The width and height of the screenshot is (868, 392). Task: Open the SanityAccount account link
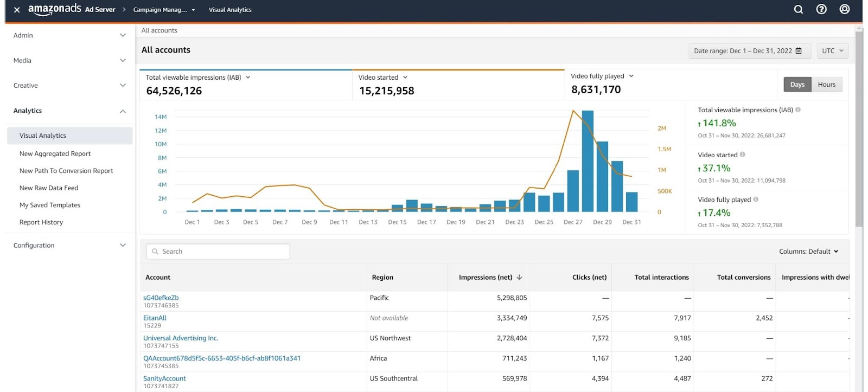tap(164, 378)
